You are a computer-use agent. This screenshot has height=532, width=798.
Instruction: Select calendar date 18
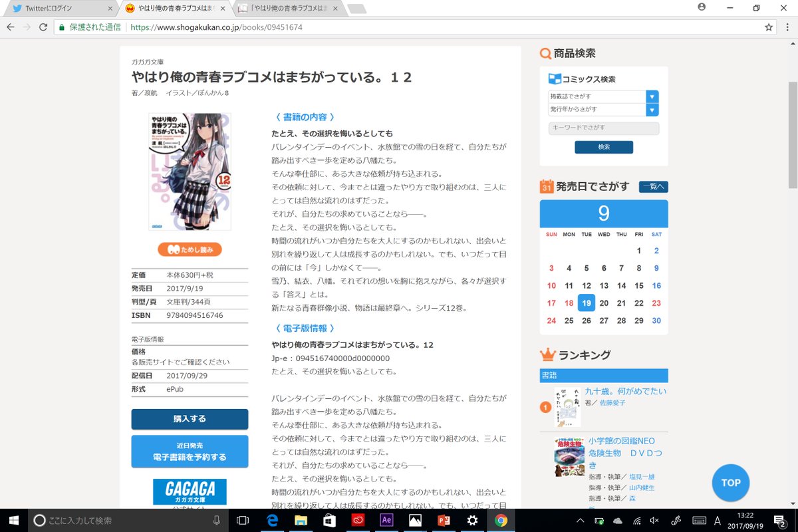569,303
